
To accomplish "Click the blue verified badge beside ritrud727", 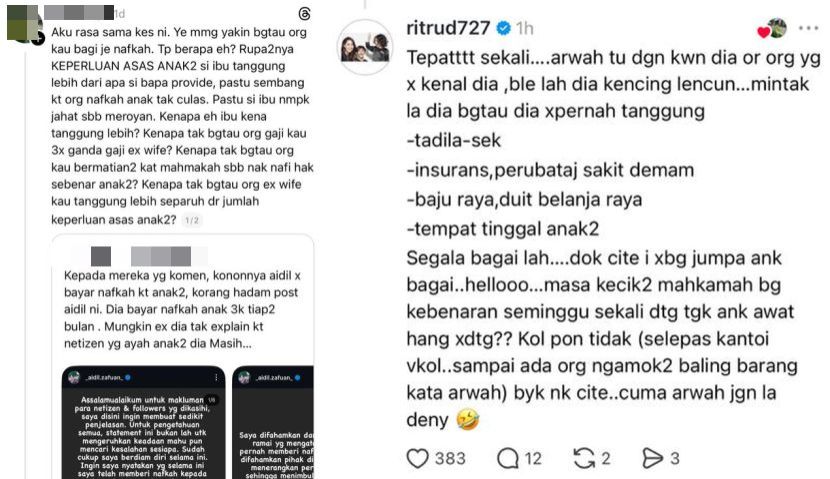I will point(503,28).
